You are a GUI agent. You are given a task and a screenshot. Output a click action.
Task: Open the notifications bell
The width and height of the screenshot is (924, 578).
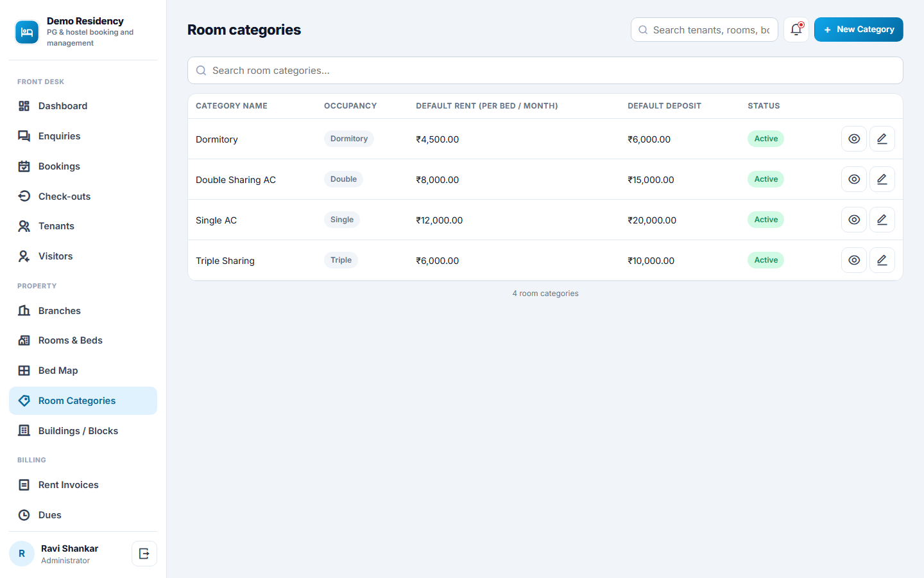[796, 30]
